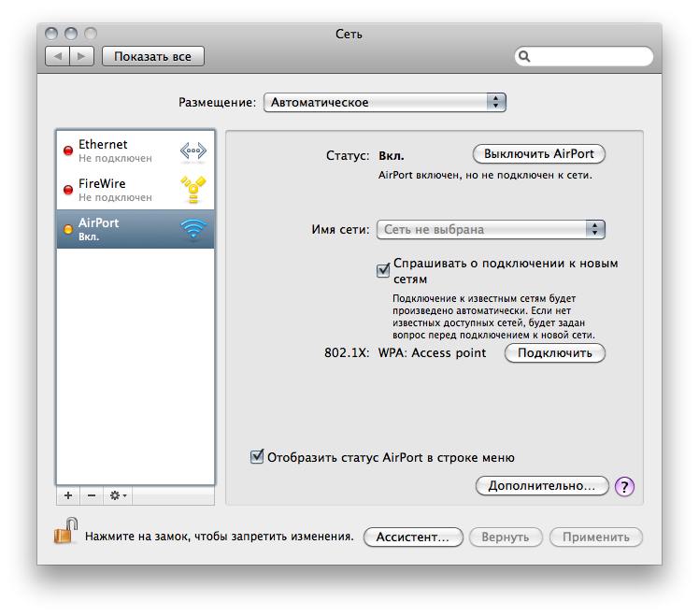Close the Сеть window with red button
This screenshot has width=699, height=616.
[51, 34]
